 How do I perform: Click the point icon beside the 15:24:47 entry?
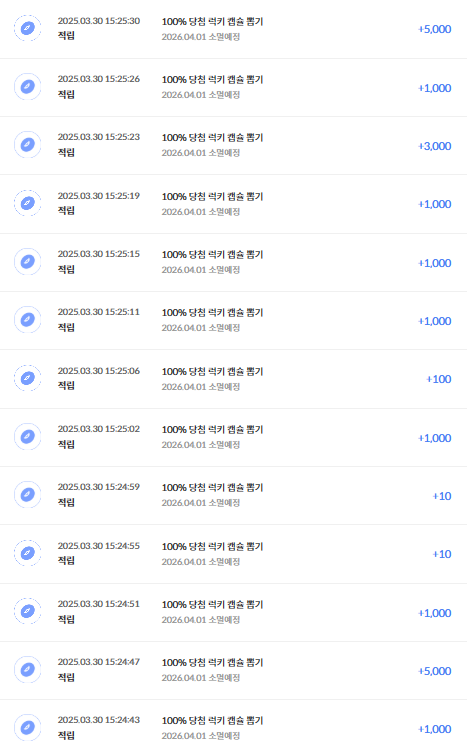pyautogui.click(x=27, y=670)
